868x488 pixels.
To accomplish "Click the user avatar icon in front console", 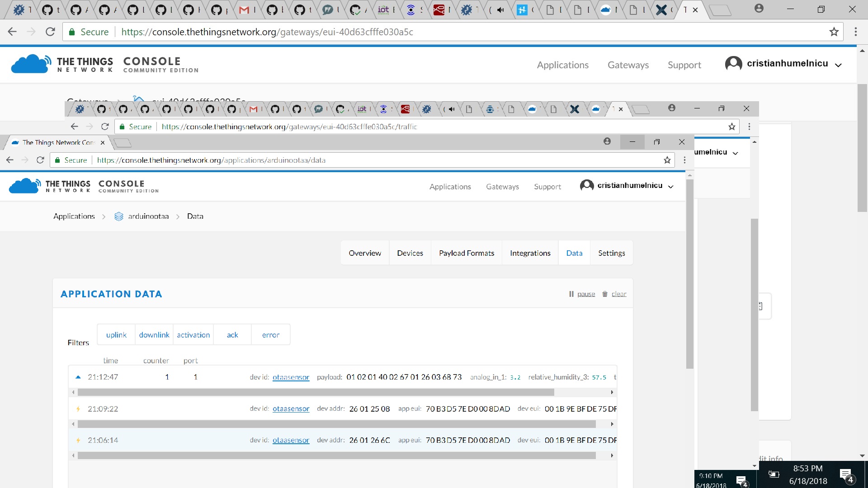I will [587, 186].
